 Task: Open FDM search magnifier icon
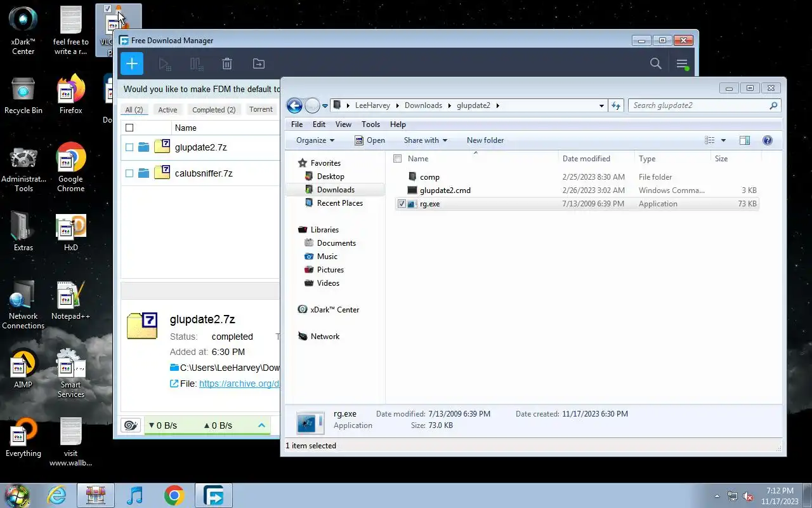coord(656,63)
